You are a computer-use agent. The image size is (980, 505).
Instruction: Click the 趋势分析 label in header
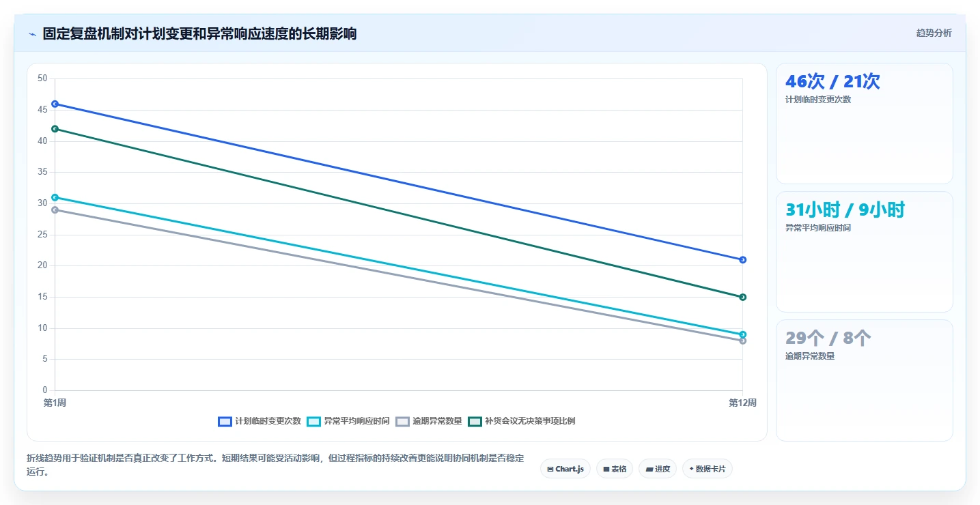click(934, 33)
